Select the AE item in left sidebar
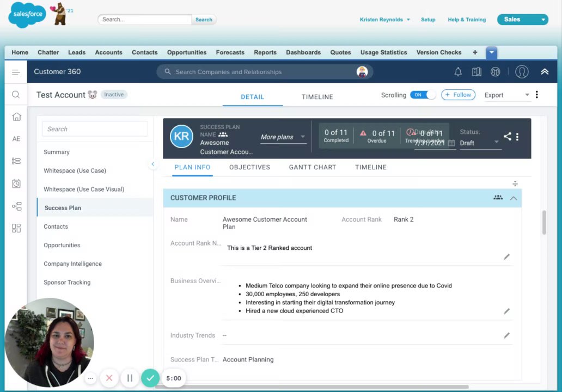The height and width of the screenshot is (392, 562). (16, 139)
